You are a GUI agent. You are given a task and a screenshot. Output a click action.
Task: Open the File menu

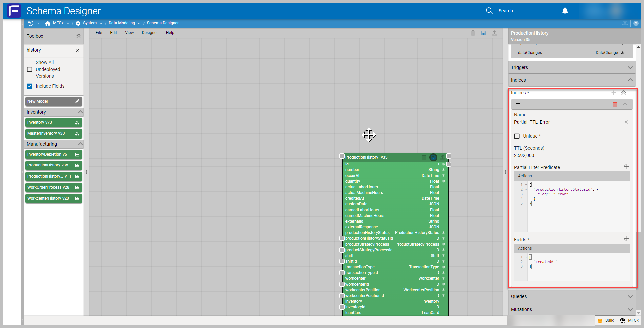coord(99,33)
